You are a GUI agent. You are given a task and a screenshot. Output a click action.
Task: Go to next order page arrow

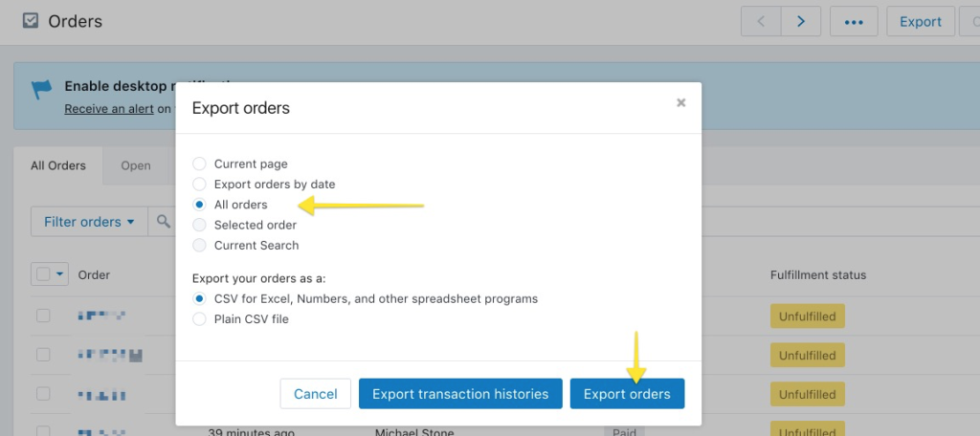click(x=800, y=21)
